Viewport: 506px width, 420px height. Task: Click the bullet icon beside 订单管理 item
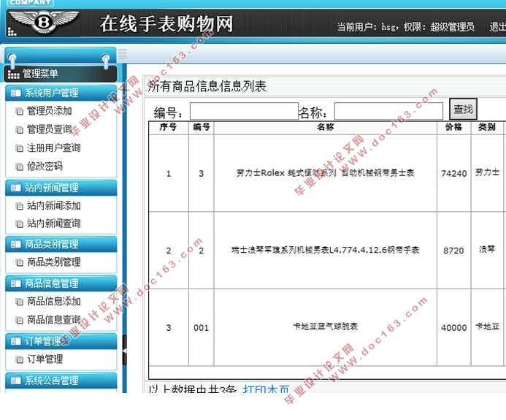click(20, 359)
